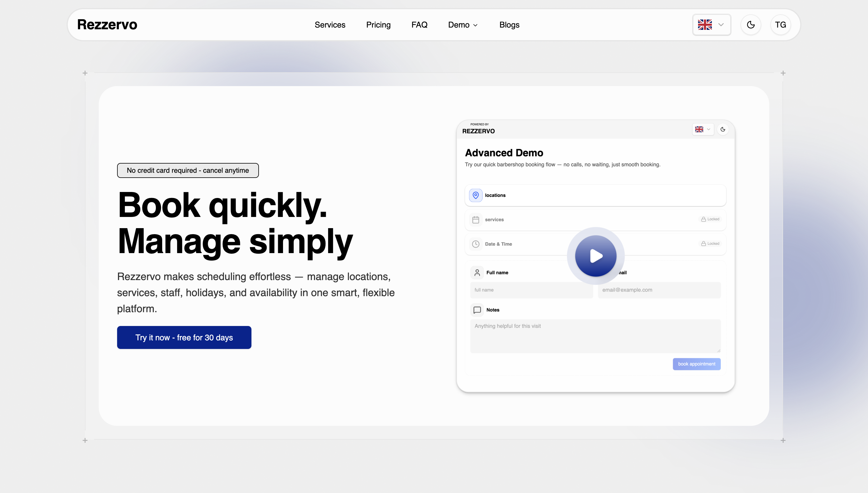Expand the locked Date & Time row
868x493 pixels.
tap(595, 244)
